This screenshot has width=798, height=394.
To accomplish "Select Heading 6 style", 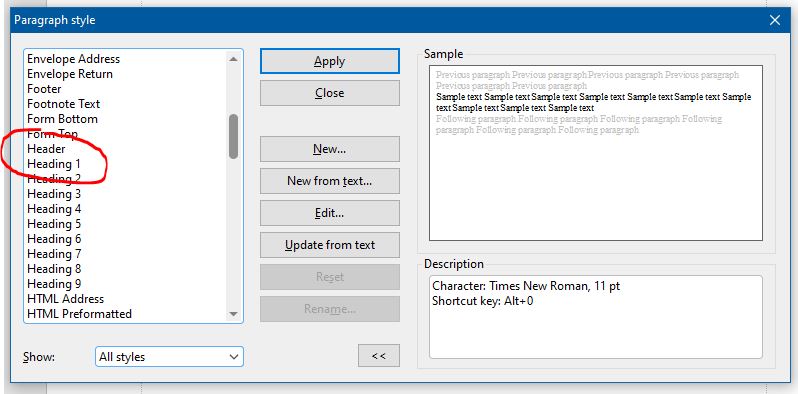I will pyautogui.click(x=54, y=239).
